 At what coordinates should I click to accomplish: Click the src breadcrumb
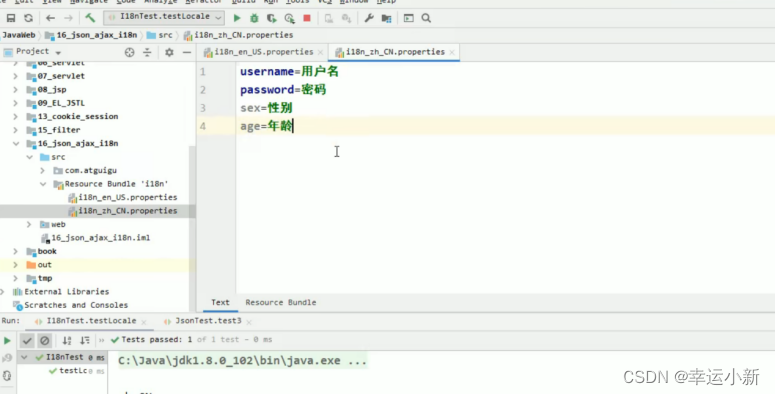(160, 35)
